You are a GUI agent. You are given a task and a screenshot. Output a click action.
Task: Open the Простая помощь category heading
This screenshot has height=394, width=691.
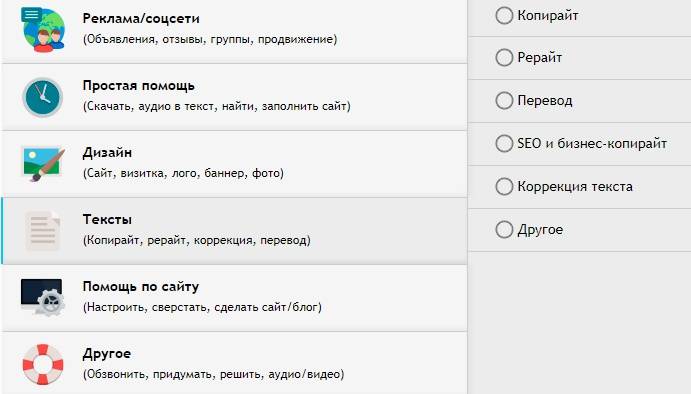pos(138,85)
